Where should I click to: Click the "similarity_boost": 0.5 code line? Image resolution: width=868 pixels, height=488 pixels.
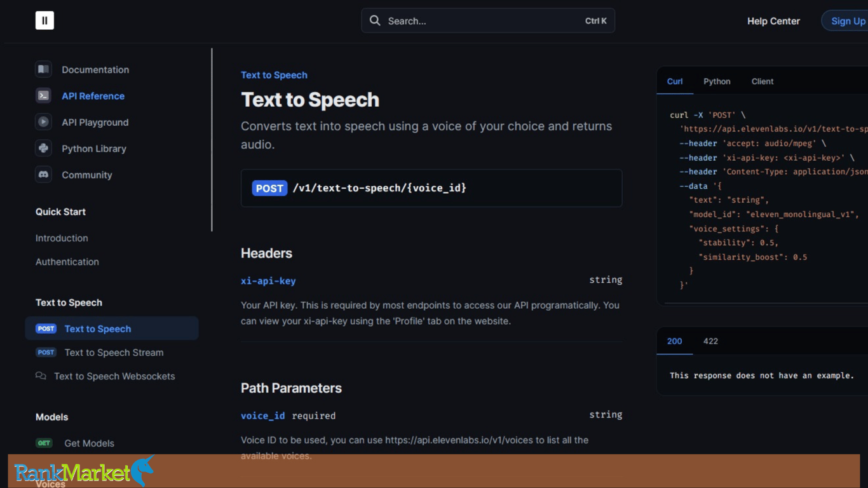(x=752, y=257)
